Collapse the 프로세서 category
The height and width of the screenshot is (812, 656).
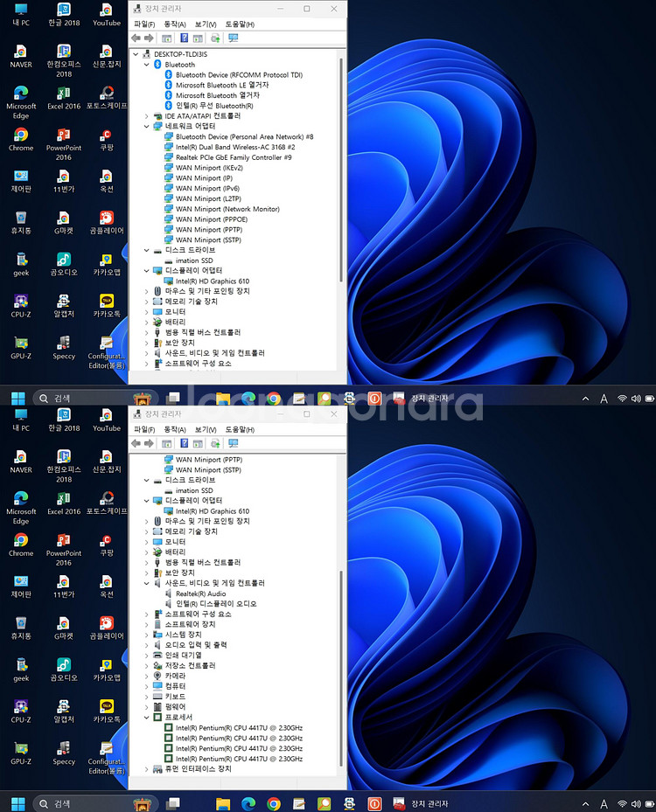pyautogui.click(x=147, y=718)
